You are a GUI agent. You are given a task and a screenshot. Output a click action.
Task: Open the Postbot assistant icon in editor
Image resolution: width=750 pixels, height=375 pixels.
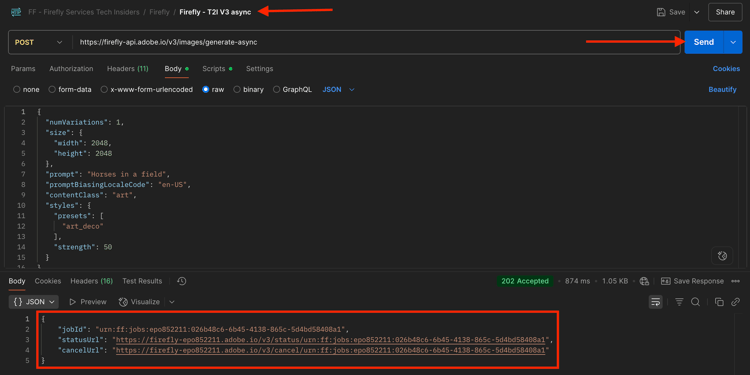722,256
